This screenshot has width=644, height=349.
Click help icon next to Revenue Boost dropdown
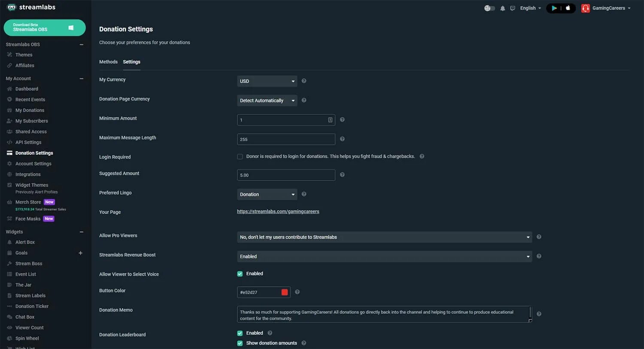click(539, 256)
